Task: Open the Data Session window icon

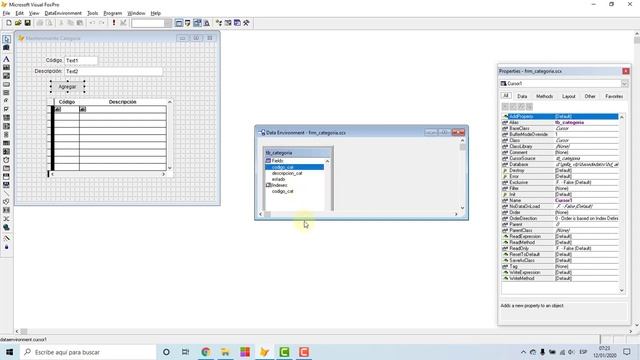Action: click(x=188, y=23)
